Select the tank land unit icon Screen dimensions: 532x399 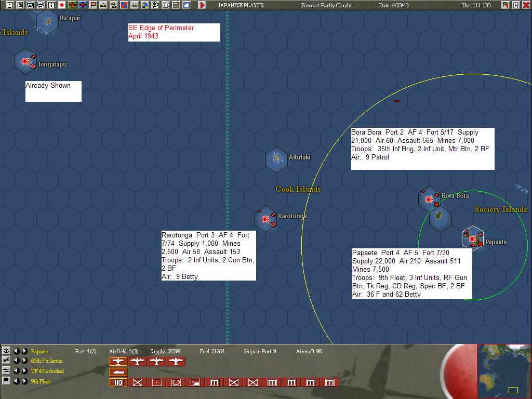[195, 382]
